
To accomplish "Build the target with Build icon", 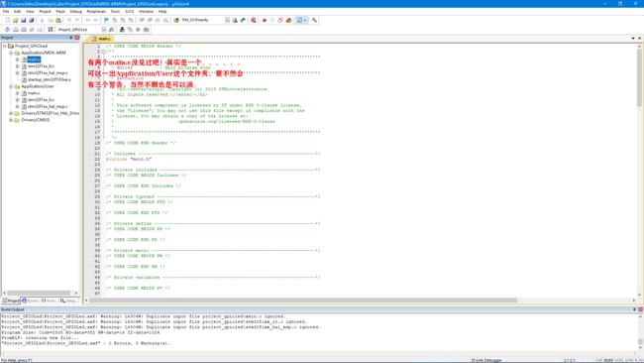I will point(15,30).
